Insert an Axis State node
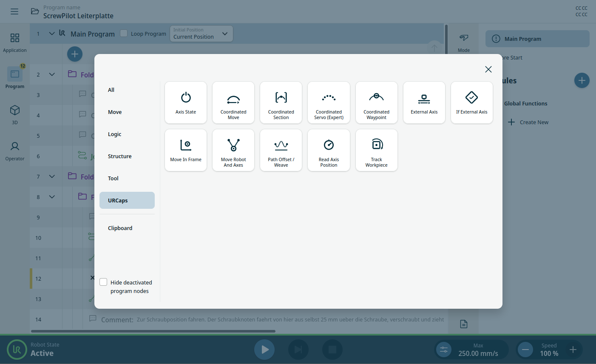The width and height of the screenshot is (596, 364). pos(186,102)
